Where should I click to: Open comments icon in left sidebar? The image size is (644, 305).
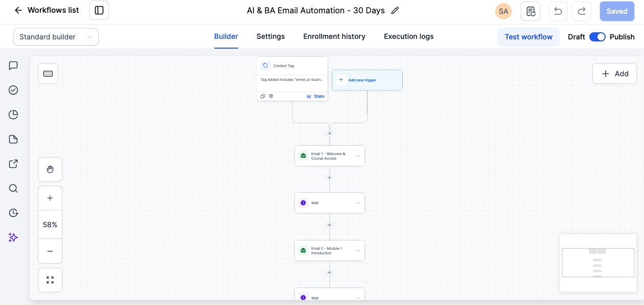13,66
